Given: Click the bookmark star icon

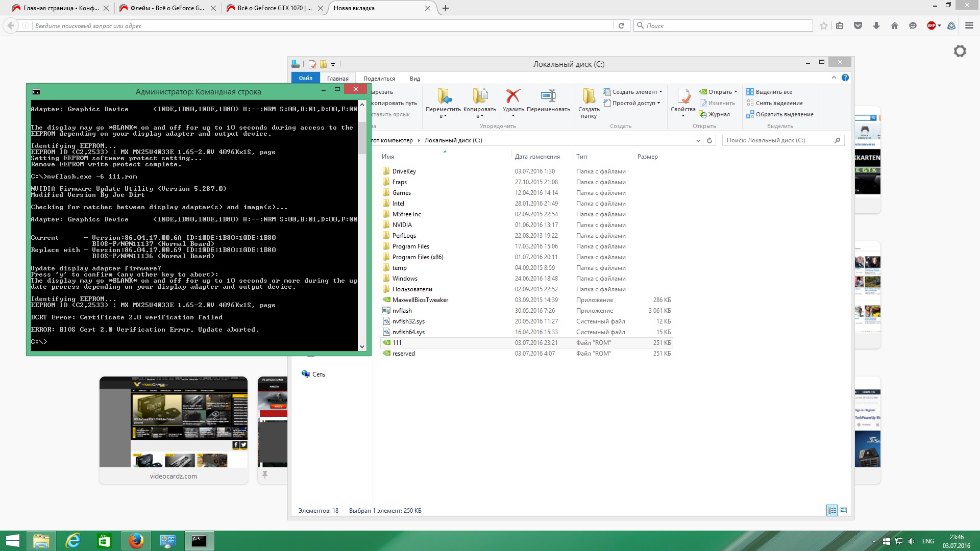Looking at the screenshot, I should [x=823, y=26].
